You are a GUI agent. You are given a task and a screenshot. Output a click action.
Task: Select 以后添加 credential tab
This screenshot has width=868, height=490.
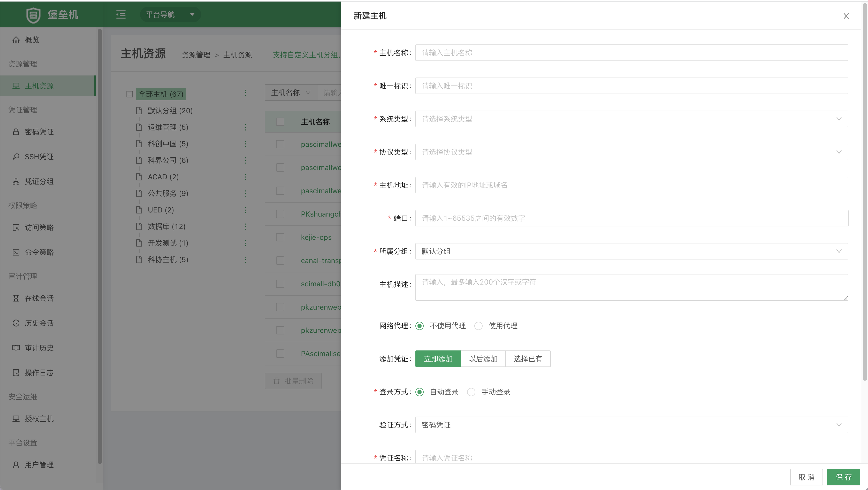click(x=483, y=358)
